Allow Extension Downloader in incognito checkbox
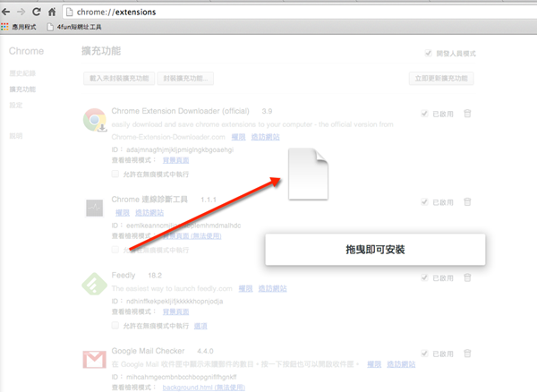This screenshot has width=537, height=392. pos(115,174)
